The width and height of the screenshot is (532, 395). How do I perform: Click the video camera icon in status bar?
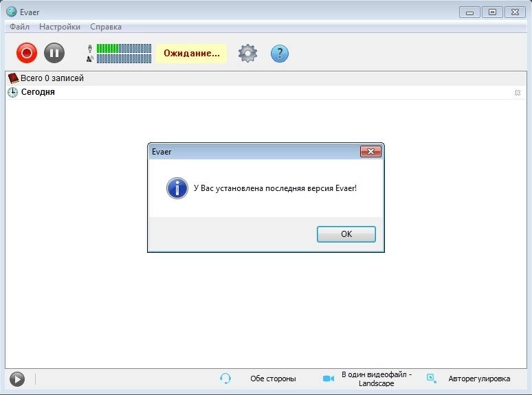click(329, 379)
